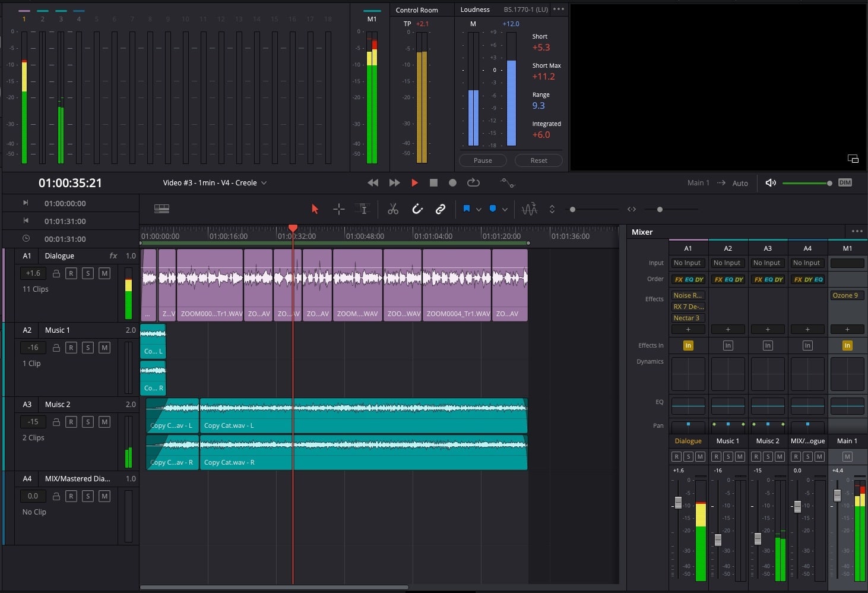Add an effect to mixer channel A2
This screenshot has width=868, height=593.
[727, 329]
